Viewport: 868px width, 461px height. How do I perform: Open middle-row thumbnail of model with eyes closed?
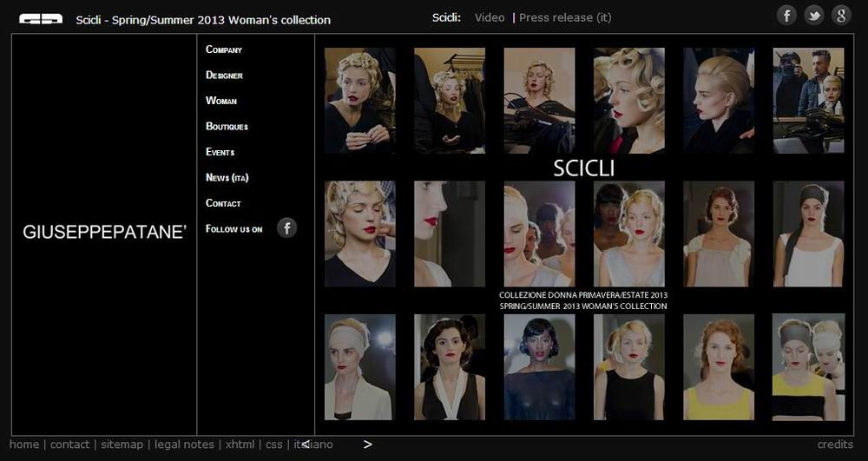tap(360, 234)
